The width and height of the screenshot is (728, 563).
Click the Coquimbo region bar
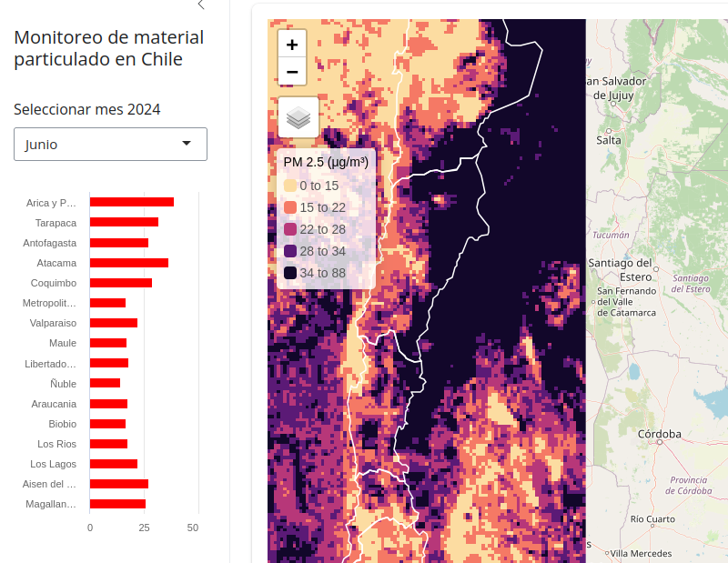pyautogui.click(x=120, y=283)
